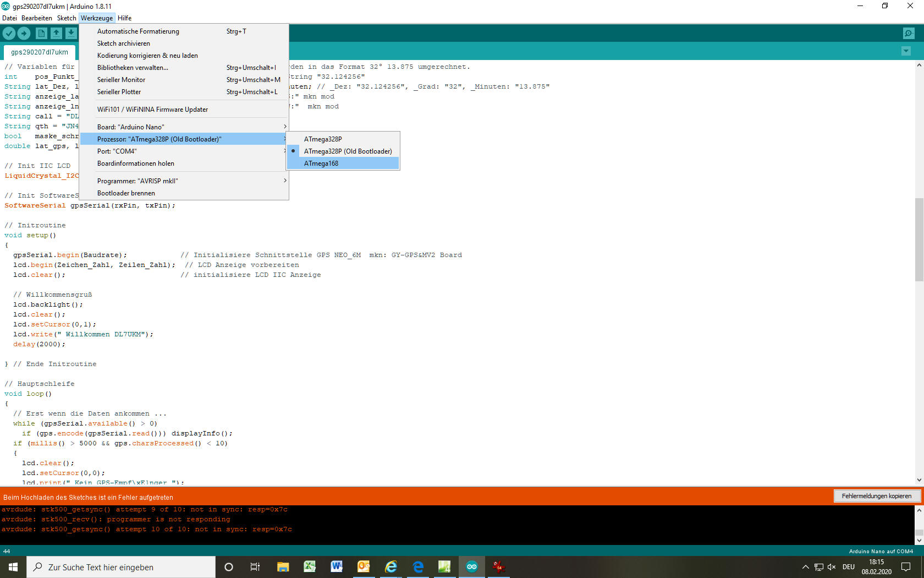Choose Automatische Formatierung

(x=184, y=31)
